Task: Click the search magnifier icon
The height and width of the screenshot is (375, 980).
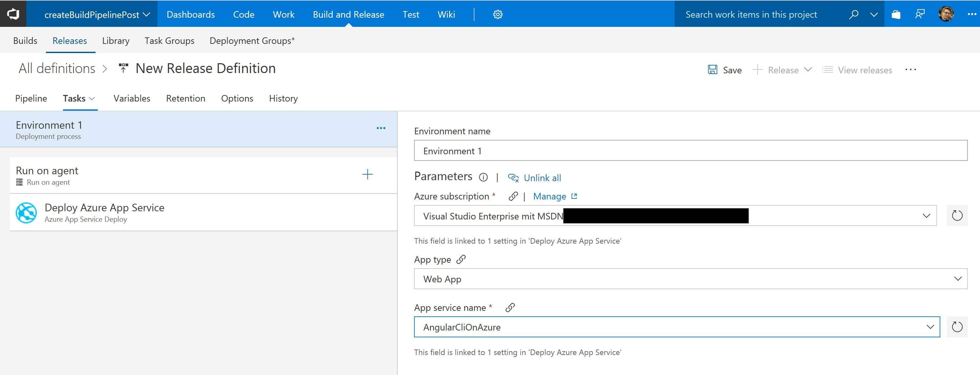Action: (853, 14)
